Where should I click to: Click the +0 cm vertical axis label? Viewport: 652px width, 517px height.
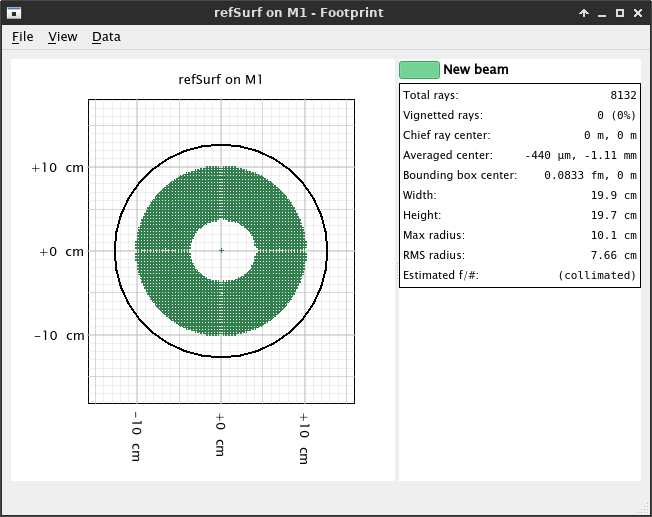click(x=61, y=252)
